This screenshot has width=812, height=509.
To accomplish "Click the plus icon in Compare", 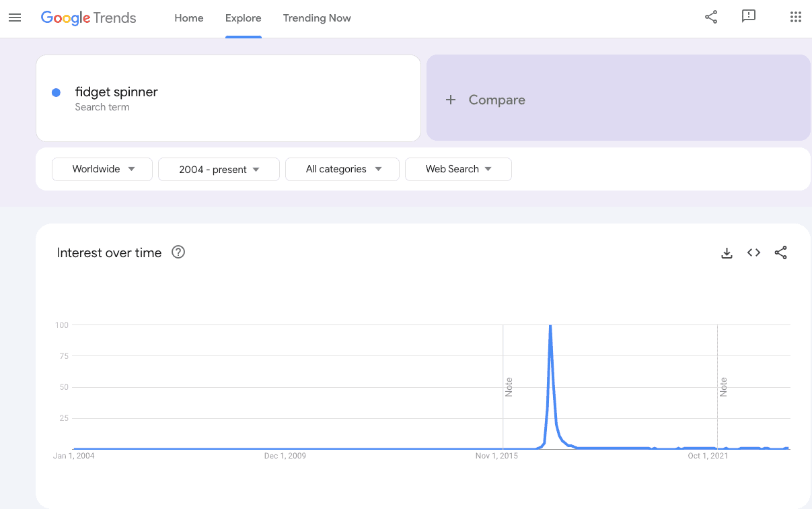I will [x=451, y=100].
